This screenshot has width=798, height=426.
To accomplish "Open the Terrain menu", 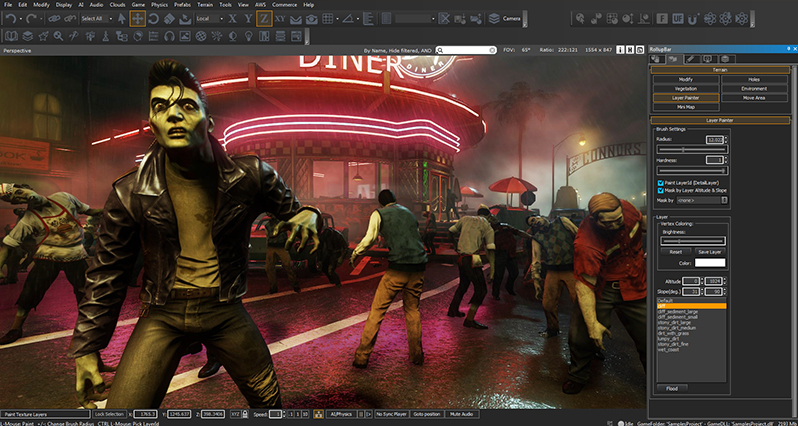I will [205, 5].
